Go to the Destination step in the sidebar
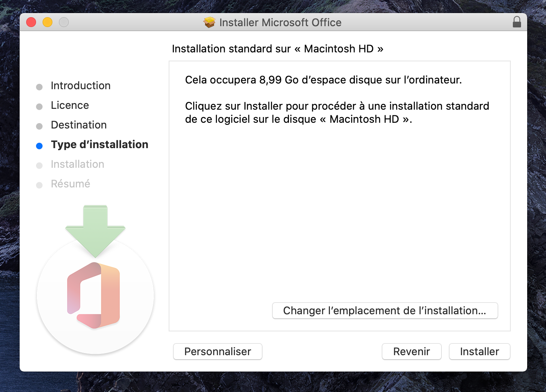 point(79,125)
